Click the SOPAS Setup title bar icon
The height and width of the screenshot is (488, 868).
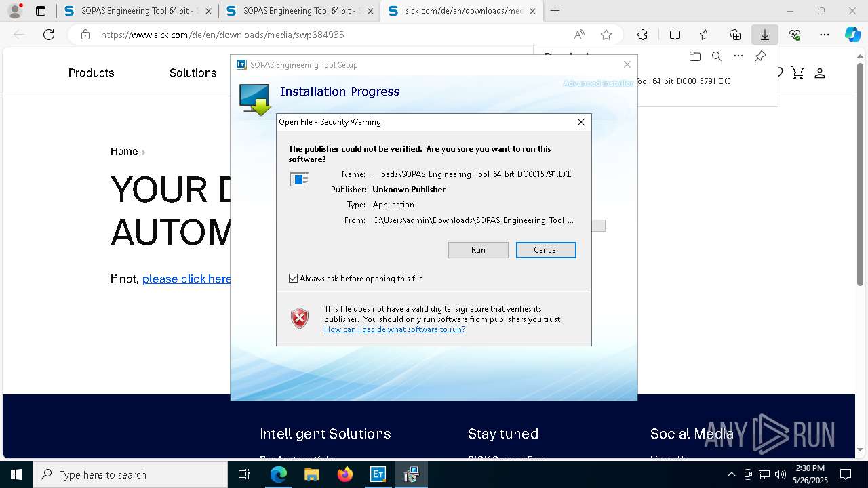point(241,64)
